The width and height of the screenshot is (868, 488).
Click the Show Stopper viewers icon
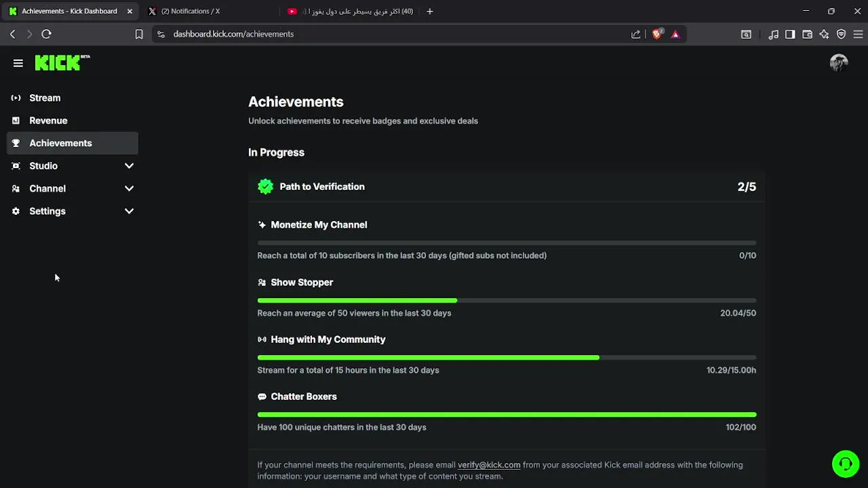point(262,283)
